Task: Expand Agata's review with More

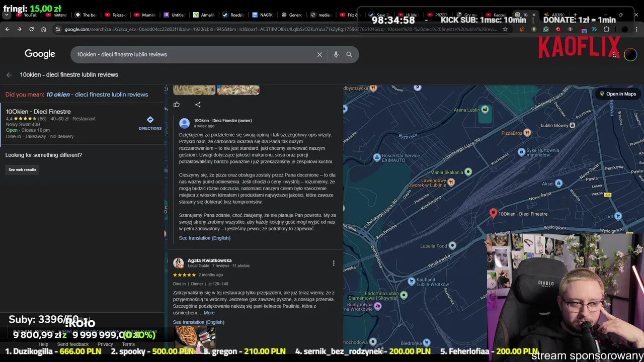Action: point(209,313)
